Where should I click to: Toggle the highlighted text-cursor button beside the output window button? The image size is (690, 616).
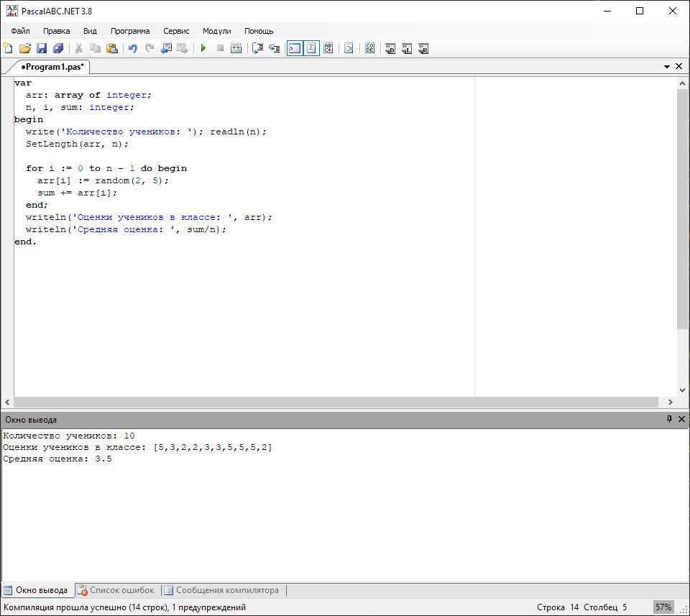(x=311, y=48)
